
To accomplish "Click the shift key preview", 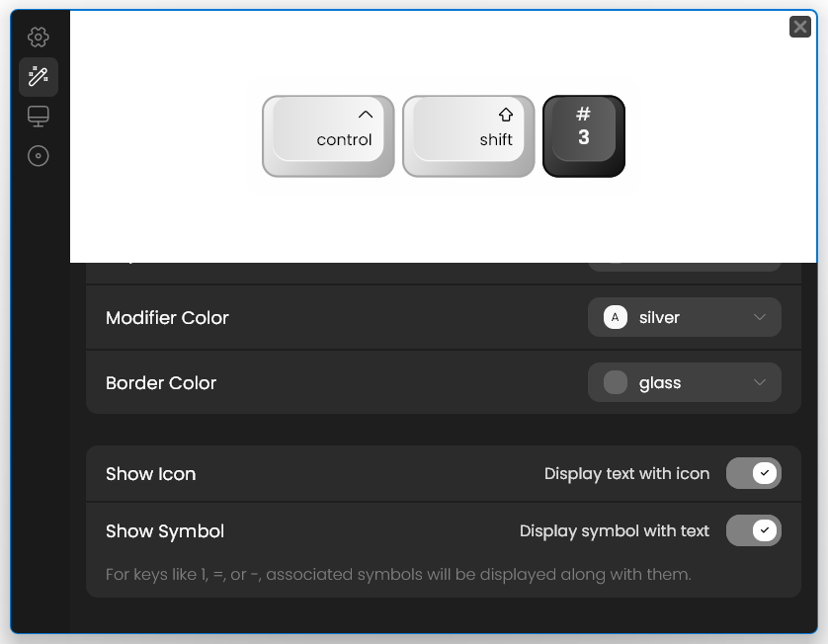I will click(x=468, y=136).
